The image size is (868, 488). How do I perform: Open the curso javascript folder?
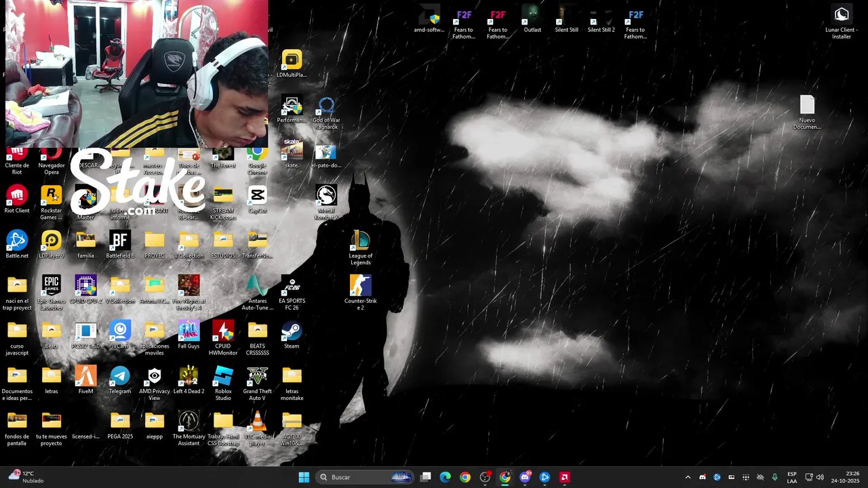click(17, 338)
